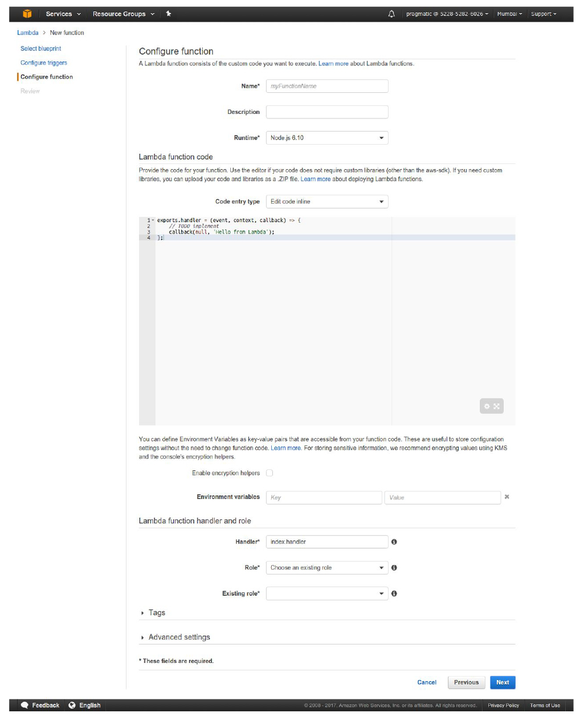Click Learn more about environment variables

(286, 448)
